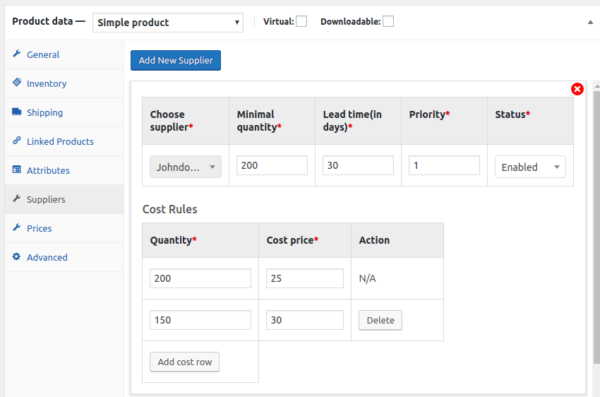Open the General tab
This screenshot has width=600, height=397.
[64, 54]
